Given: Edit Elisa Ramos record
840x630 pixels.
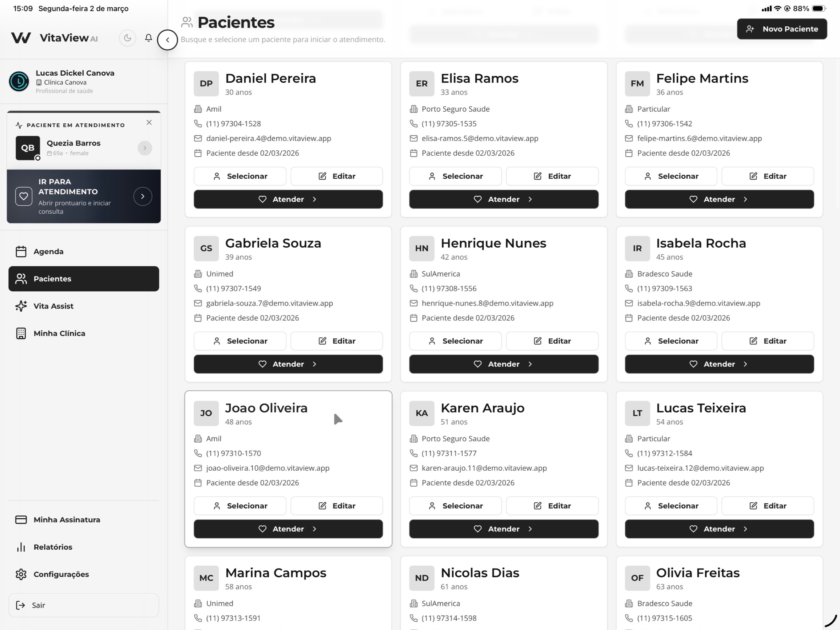Looking at the screenshot, I should [552, 176].
